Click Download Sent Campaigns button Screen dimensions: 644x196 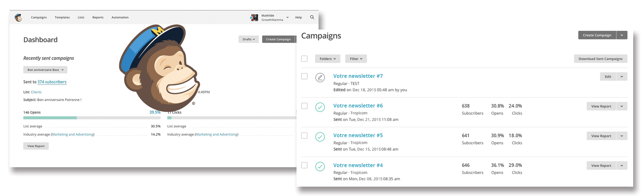tap(600, 59)
